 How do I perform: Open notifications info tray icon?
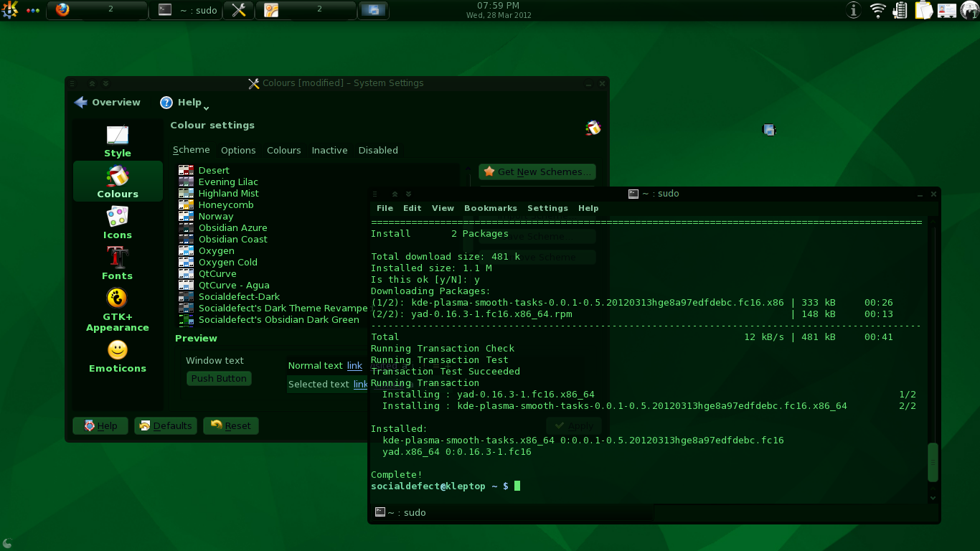click(x=854, y=10)
